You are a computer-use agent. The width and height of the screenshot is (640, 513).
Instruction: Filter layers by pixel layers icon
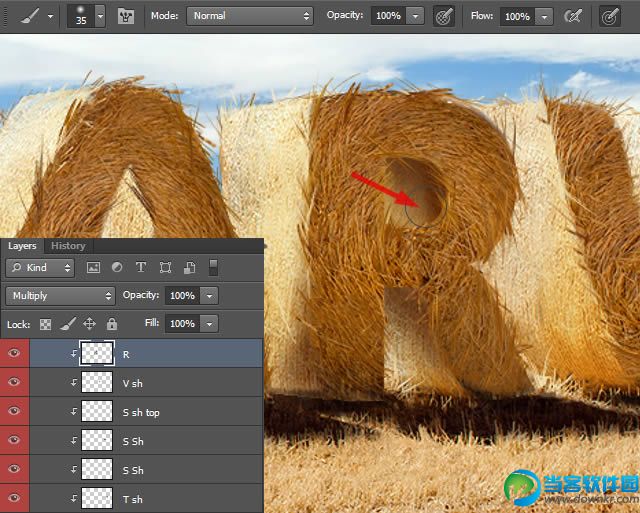pos(94,268)
